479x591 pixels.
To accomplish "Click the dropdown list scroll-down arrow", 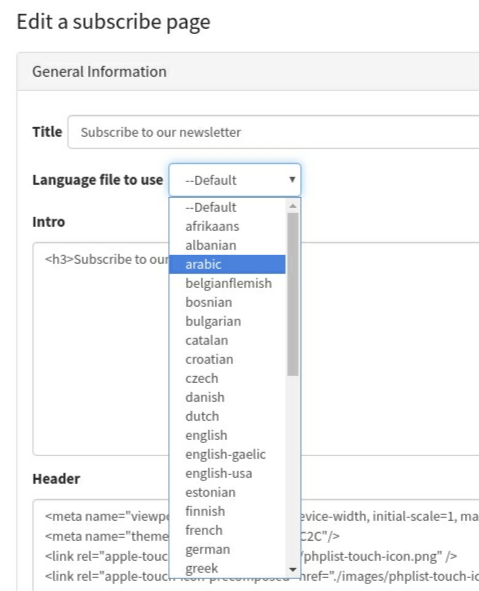I will (x=293, y=569).
